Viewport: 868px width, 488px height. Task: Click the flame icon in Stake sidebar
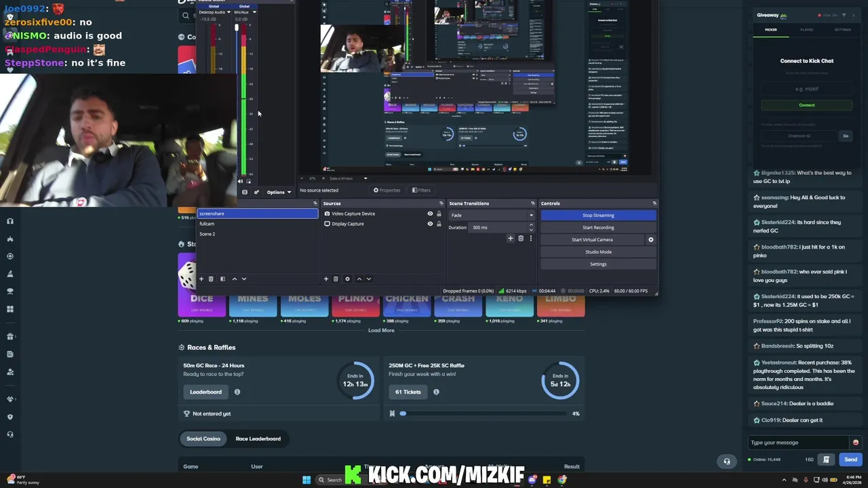pos(9,239)
